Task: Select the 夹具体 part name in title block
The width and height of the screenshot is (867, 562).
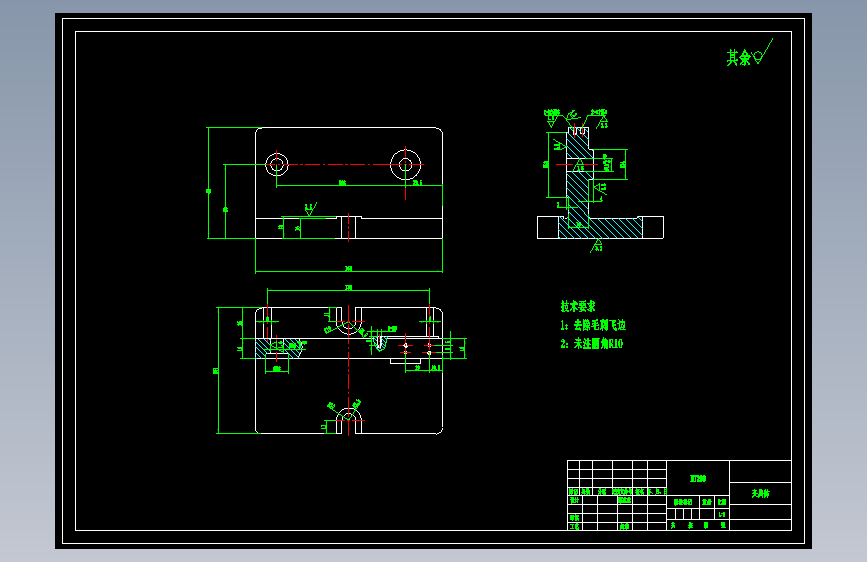Action: [760, 493]
